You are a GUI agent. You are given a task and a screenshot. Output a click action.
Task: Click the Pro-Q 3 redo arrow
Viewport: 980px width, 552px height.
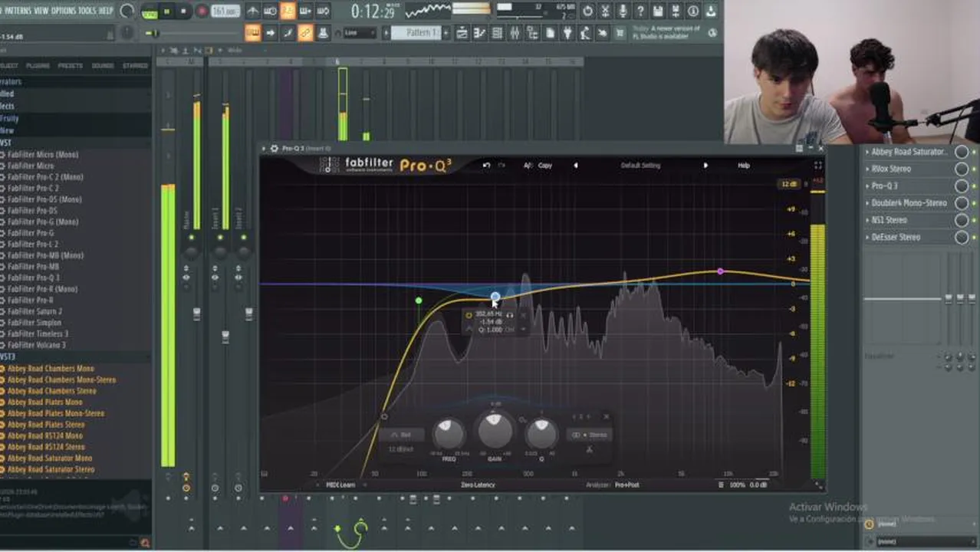click(x=502, y=166)
